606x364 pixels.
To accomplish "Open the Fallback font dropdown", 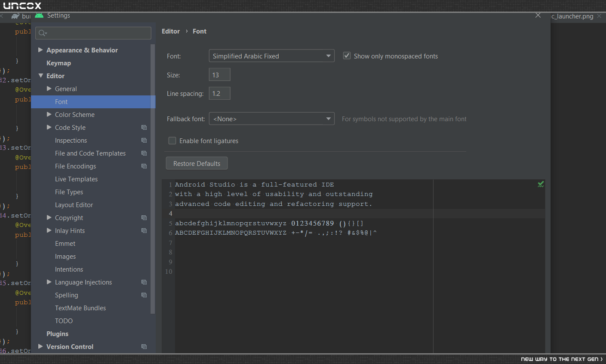I will tap(272, 119).
